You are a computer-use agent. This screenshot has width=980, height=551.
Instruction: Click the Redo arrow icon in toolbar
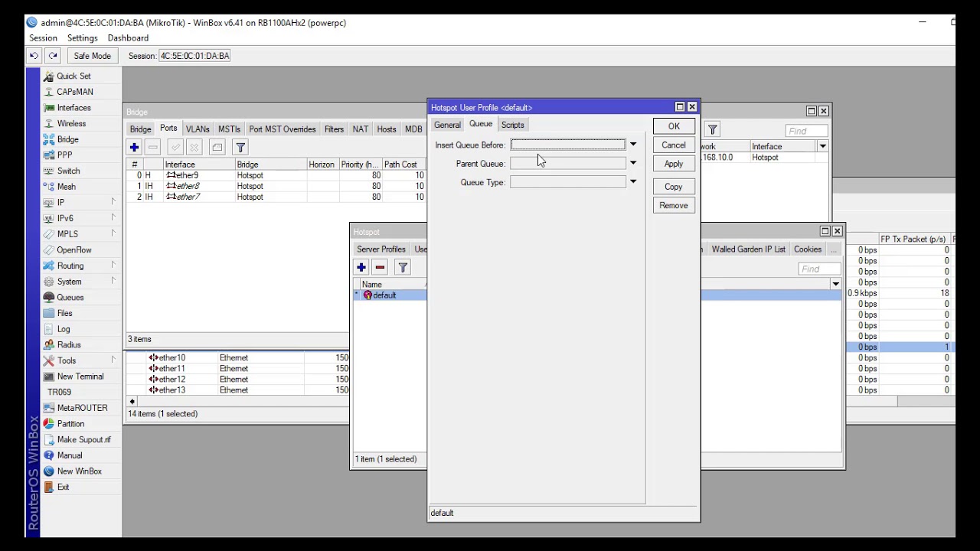pos(52,56)
